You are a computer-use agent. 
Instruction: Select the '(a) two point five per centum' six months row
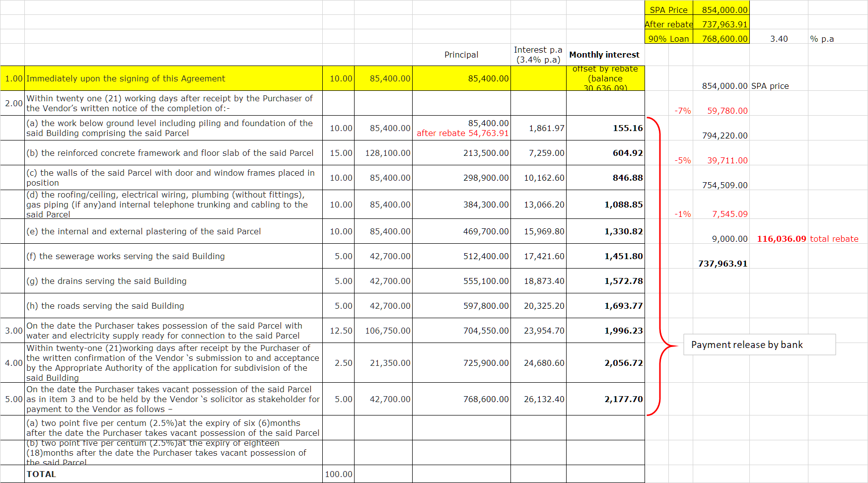(173, 428)
